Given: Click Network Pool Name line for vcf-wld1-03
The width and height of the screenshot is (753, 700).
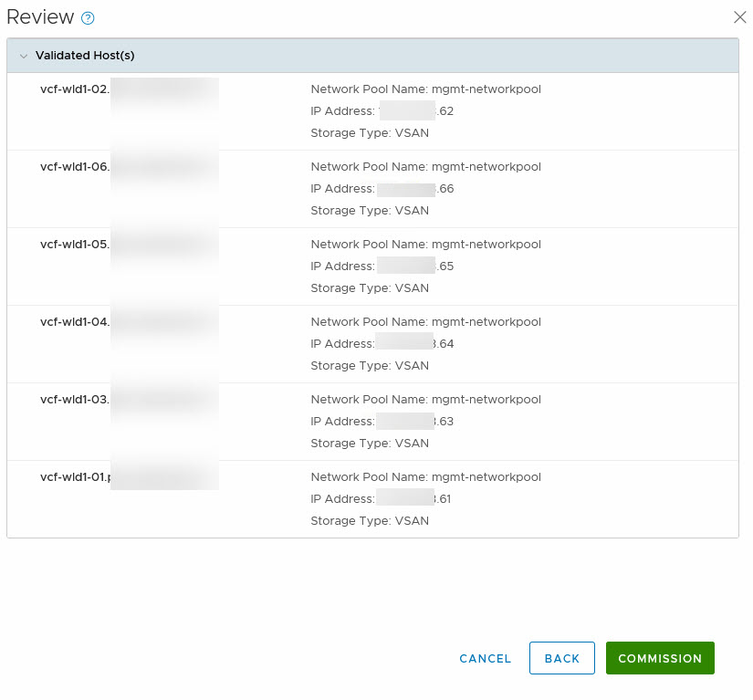Looking at the screenshot, I should click(425, 400).
